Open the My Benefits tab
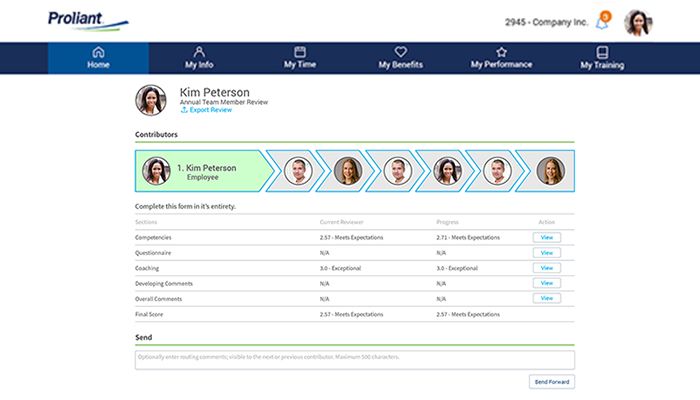700x400 pixels. click(x=400, y=58)
